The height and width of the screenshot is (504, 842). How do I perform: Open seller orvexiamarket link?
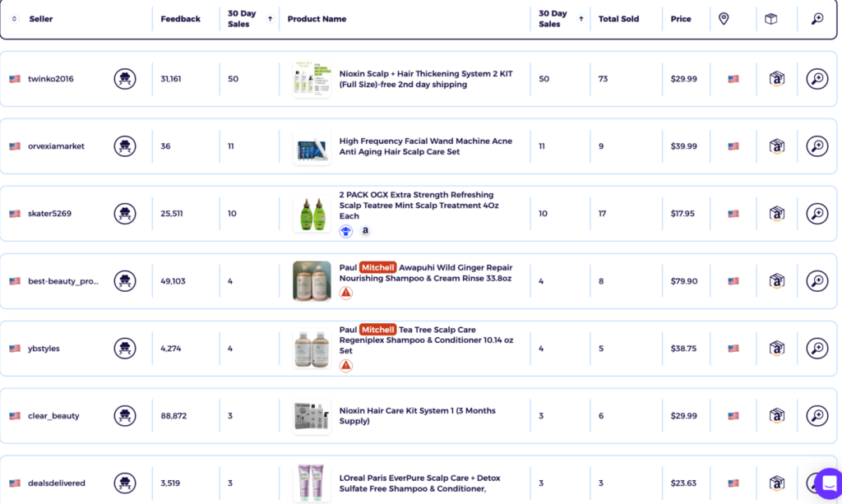(56, 146)
